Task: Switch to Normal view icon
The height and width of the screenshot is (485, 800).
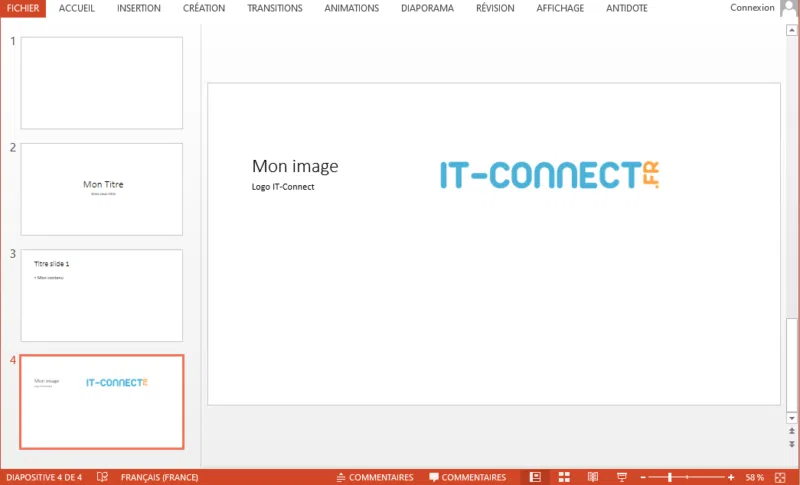Action: click(535, 477)
